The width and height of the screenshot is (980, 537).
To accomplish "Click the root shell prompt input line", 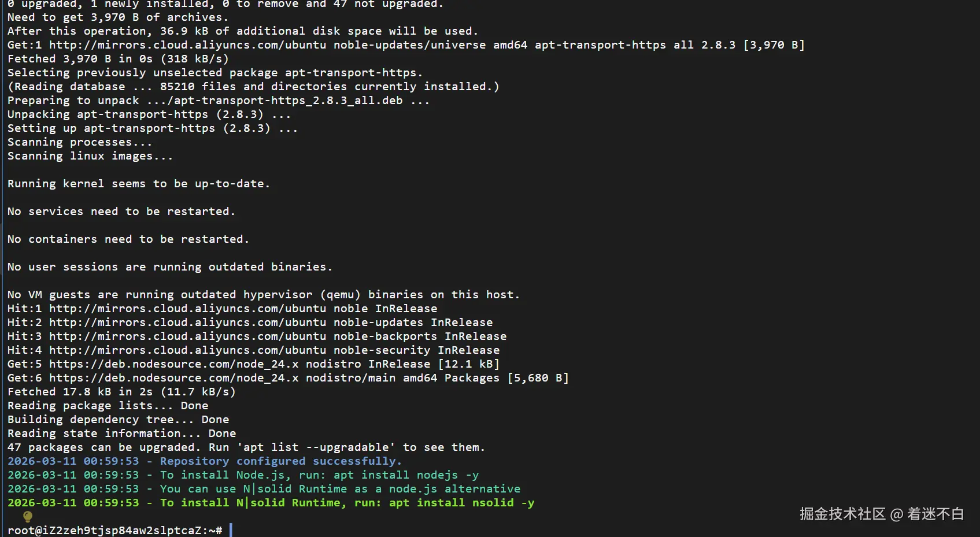I will click(114, 530).
